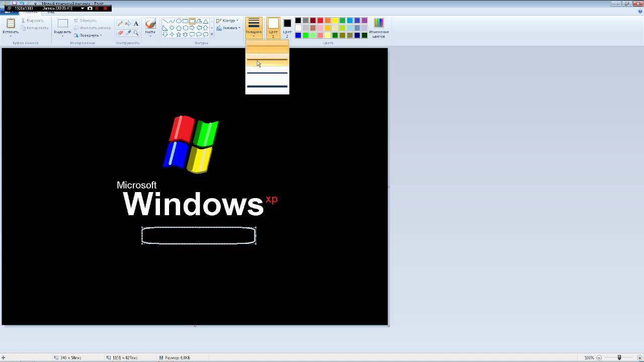Click the '340 × 50пкс' selection size text
Screen dimensions: 644x362
click(71, 357)
